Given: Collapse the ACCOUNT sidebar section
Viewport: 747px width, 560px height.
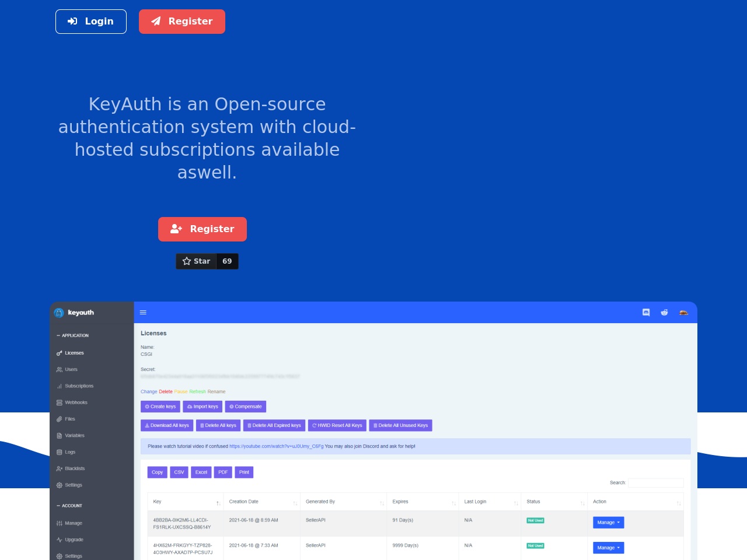Looking at the screenshot, I should pyautogui.click(x=69, y=506).
